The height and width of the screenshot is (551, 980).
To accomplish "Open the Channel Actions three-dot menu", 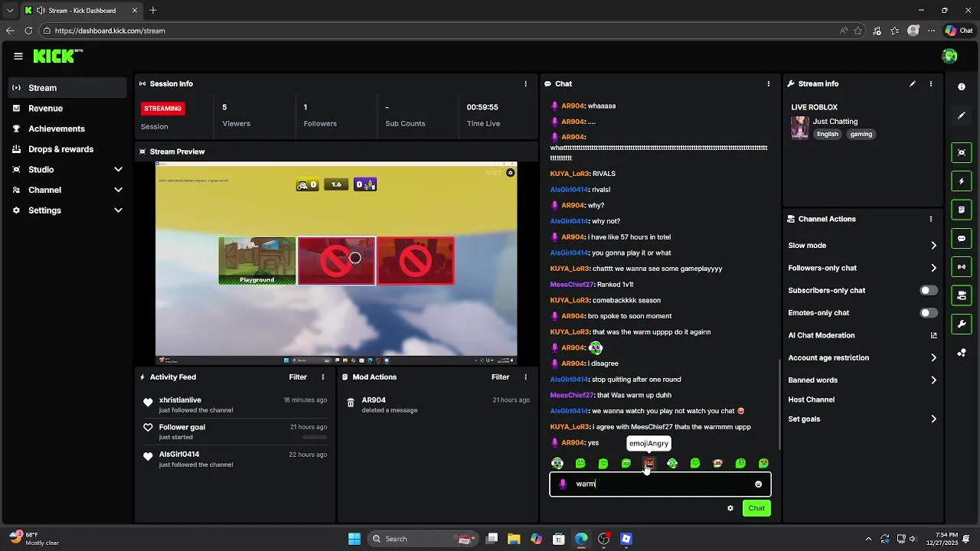I will 931,219.
